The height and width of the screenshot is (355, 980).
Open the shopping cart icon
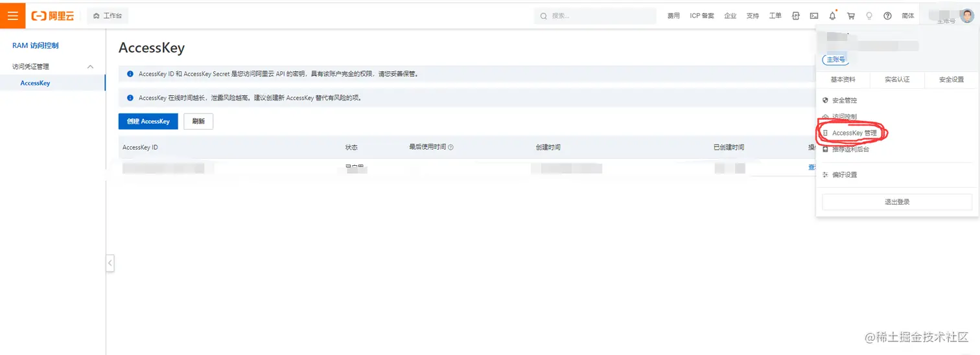[x=851, y=16]
